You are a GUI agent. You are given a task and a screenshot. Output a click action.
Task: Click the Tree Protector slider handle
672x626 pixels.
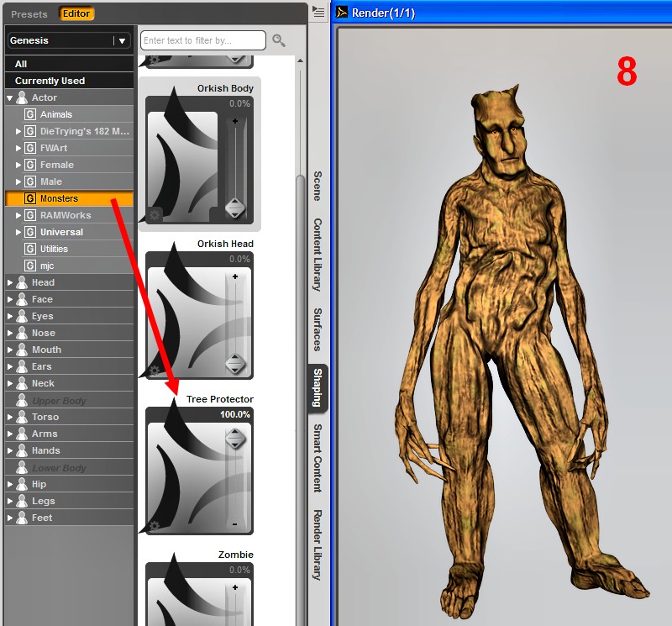(235, 439)
